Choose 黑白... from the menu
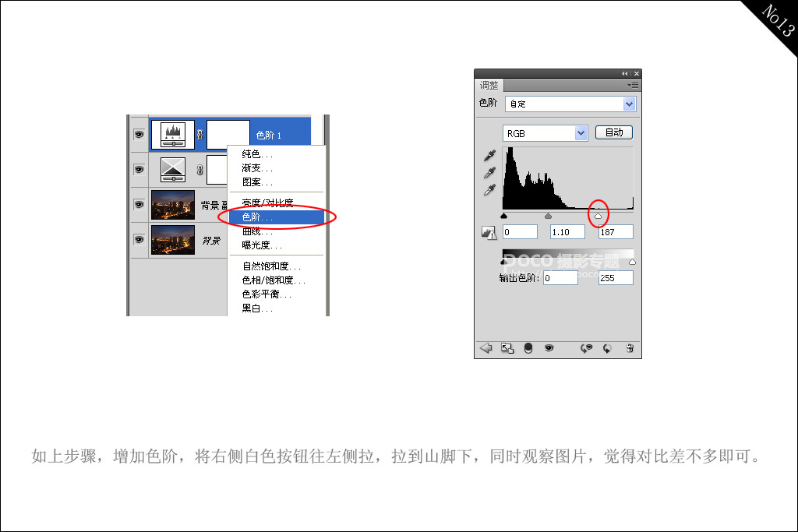Image resolution: width=798 pixels, height=532 pixels. click(x=277, y=308)
